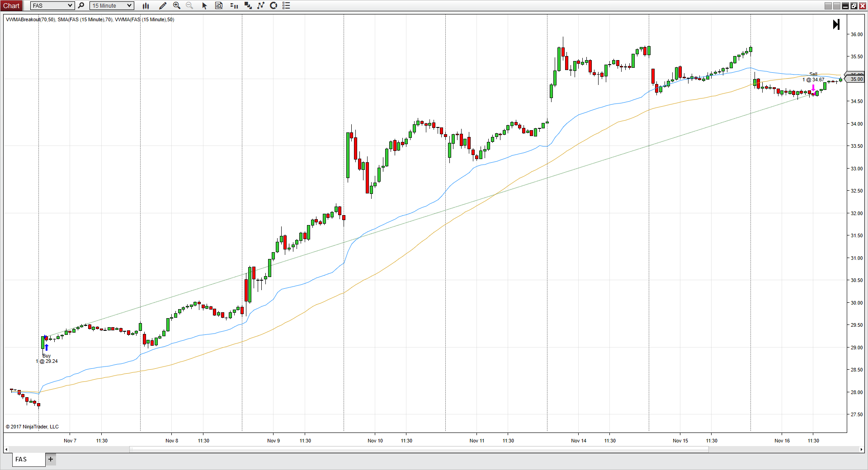The height and width of the screenshot is (470, 868).
Task: Click the Nov 9 date axis label
Action: coord(274,441)
